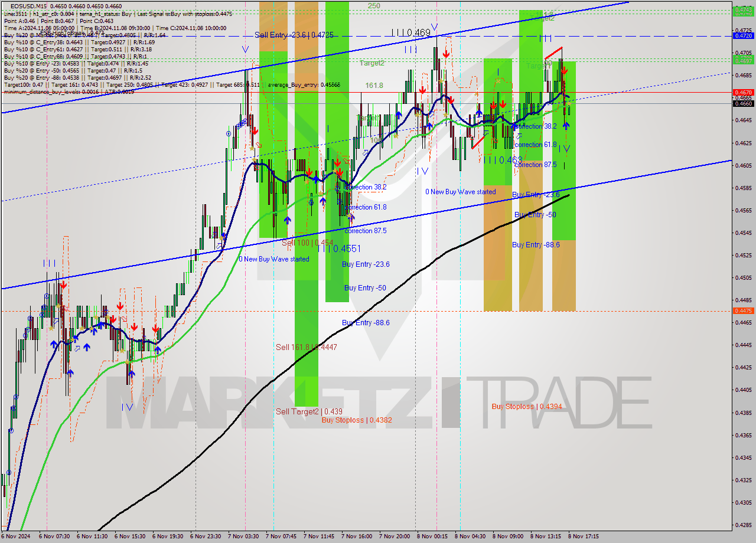The width and height of the screenshot is (756, 543).
Task: Click the '8 Nov 13:15' time axis label
Action: coord(546,537)
